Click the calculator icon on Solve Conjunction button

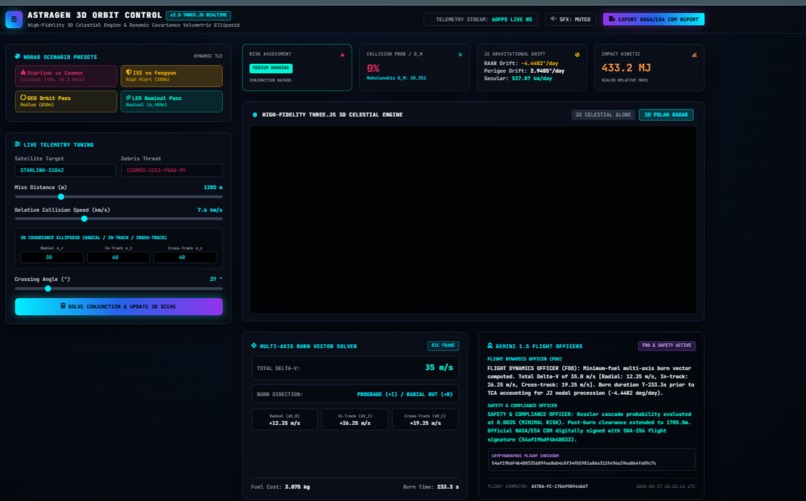63,306
